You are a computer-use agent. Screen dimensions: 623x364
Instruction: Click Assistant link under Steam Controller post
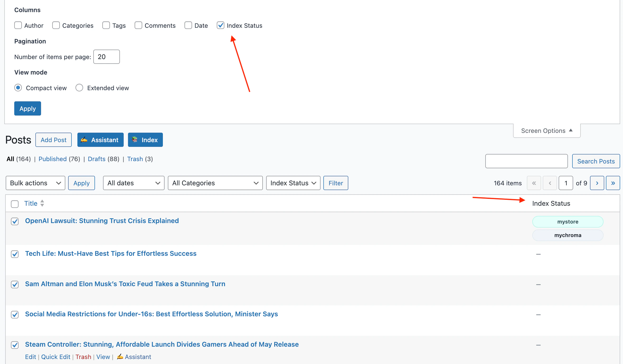tap(138, 357)
